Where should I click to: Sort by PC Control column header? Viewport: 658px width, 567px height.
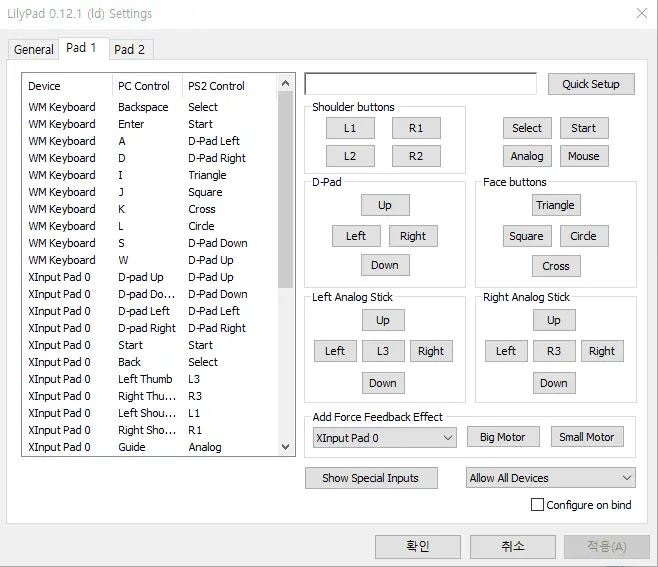pos(147,86)
